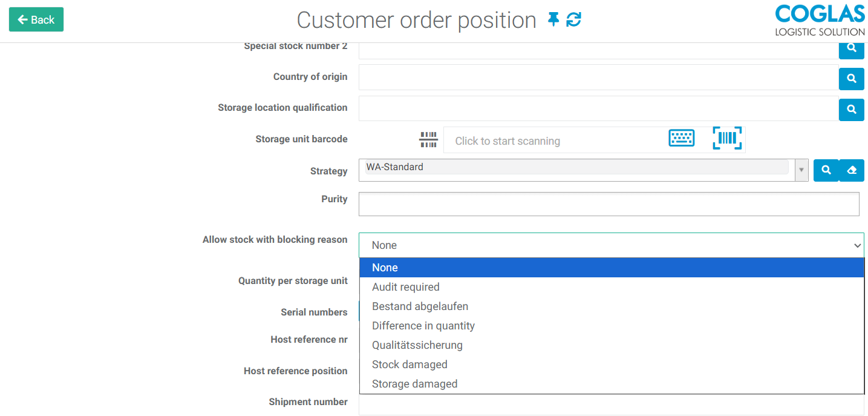Click into the Purity input field
The image size is (868, 416).
click(608, 204)
